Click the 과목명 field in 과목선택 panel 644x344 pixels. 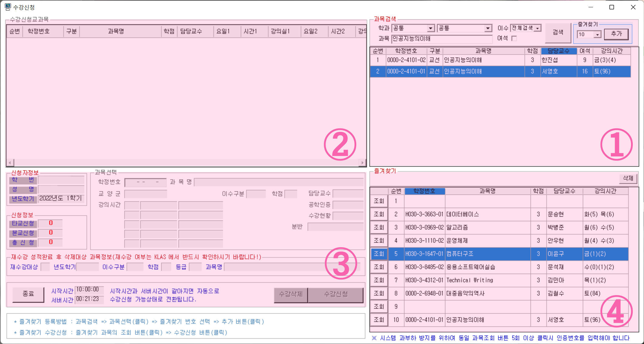279,182
